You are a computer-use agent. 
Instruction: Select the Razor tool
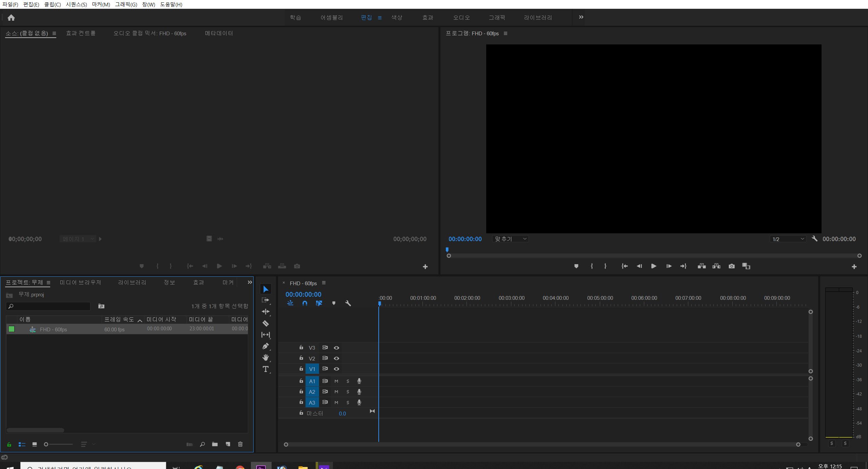265,323
